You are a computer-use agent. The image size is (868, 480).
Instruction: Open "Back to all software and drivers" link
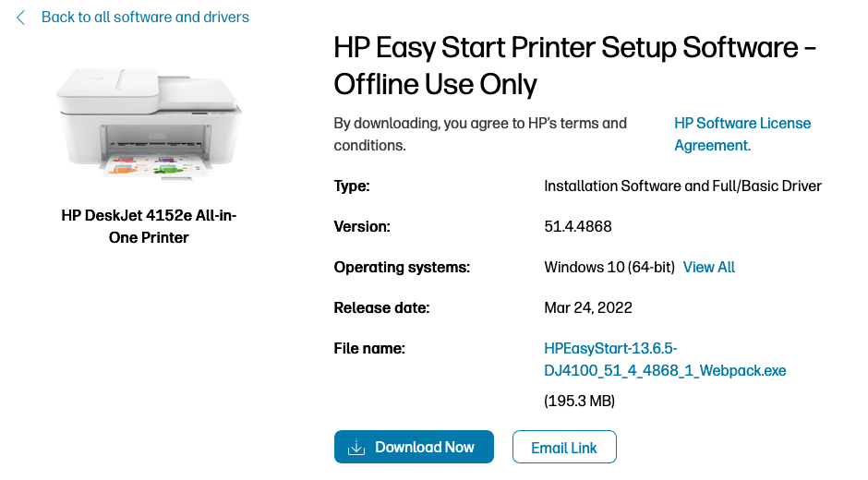pos(145,18)
